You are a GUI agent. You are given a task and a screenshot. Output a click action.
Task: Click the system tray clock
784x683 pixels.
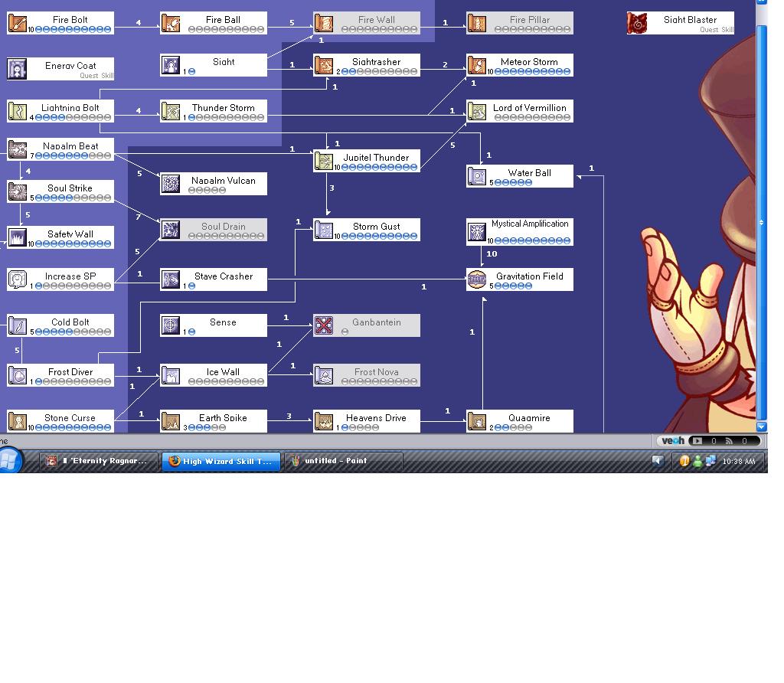pyautogui.click(x=739, y=461)
